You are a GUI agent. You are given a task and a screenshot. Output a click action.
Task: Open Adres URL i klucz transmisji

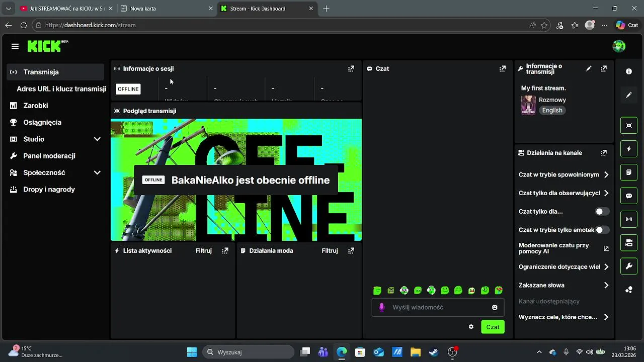coord(61,89)
